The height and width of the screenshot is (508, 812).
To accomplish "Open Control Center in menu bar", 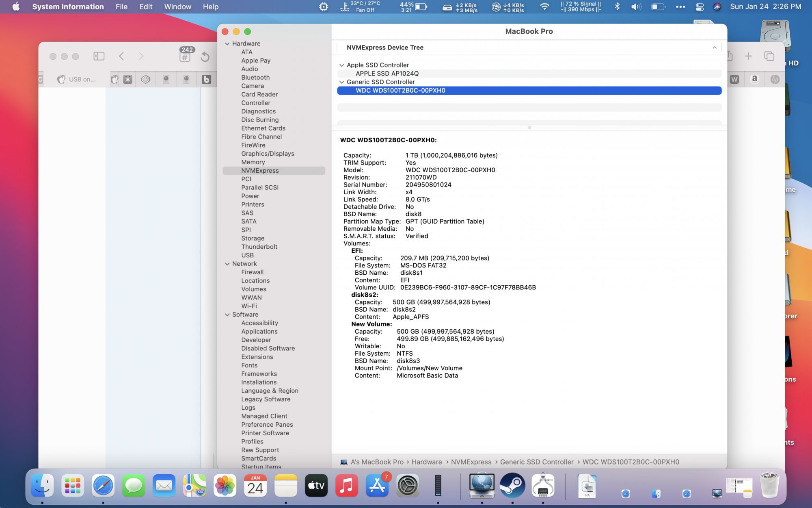I will point(700,7).
